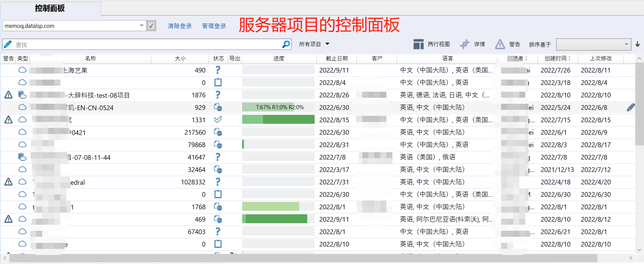The height and width of the screenshot is (264, 644).
Task: Click warning triangle in size 1331 row
Action: pyautogui.click(x=8, y=120)
